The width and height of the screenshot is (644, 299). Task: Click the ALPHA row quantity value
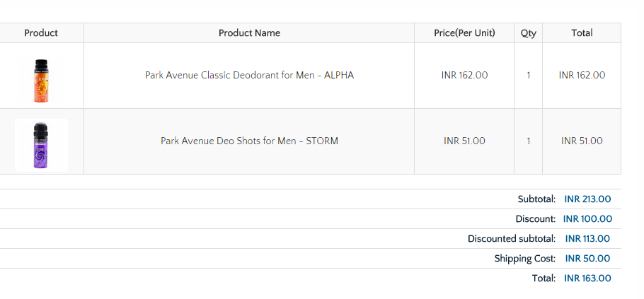pyautogui.click(x=529, y=76)
